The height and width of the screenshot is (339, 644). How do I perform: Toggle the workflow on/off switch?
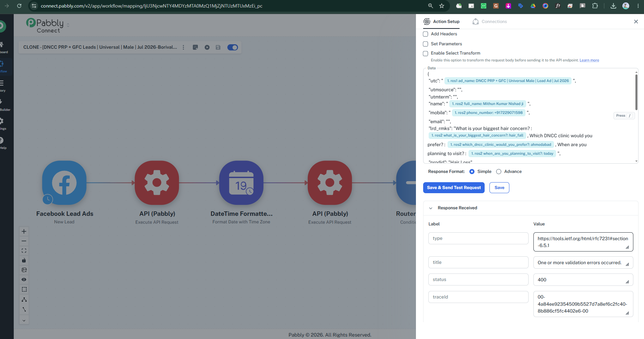[x=233, y=47]
